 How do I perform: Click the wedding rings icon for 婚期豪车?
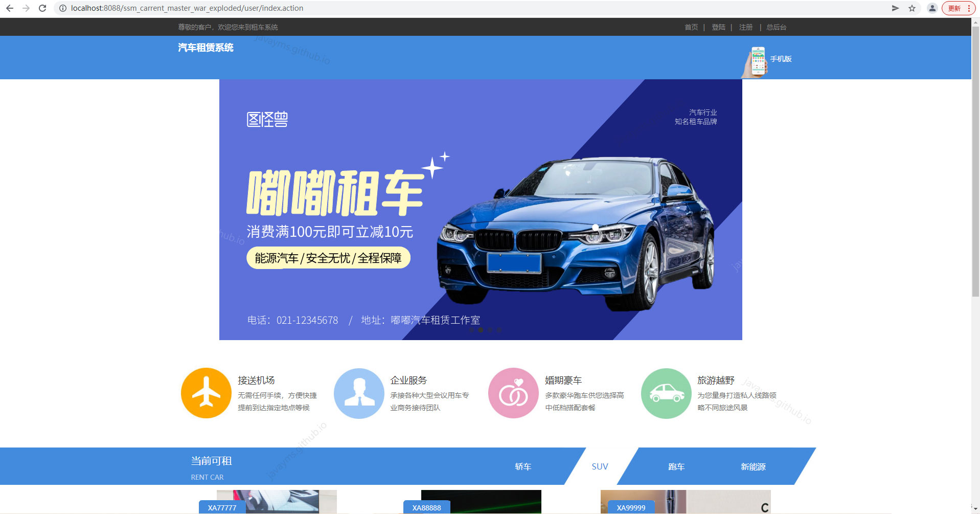(513, 393)
